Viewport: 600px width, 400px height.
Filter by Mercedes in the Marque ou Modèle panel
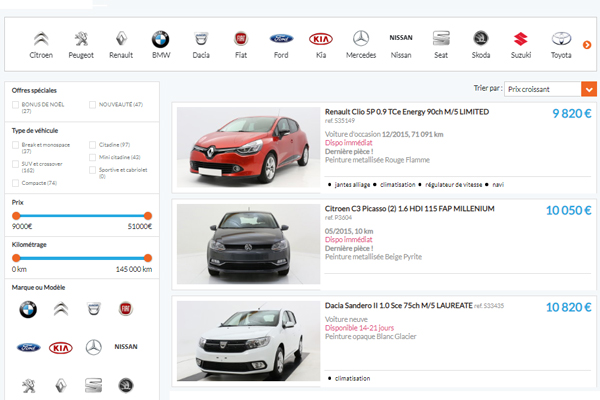[x=93, y=347]
